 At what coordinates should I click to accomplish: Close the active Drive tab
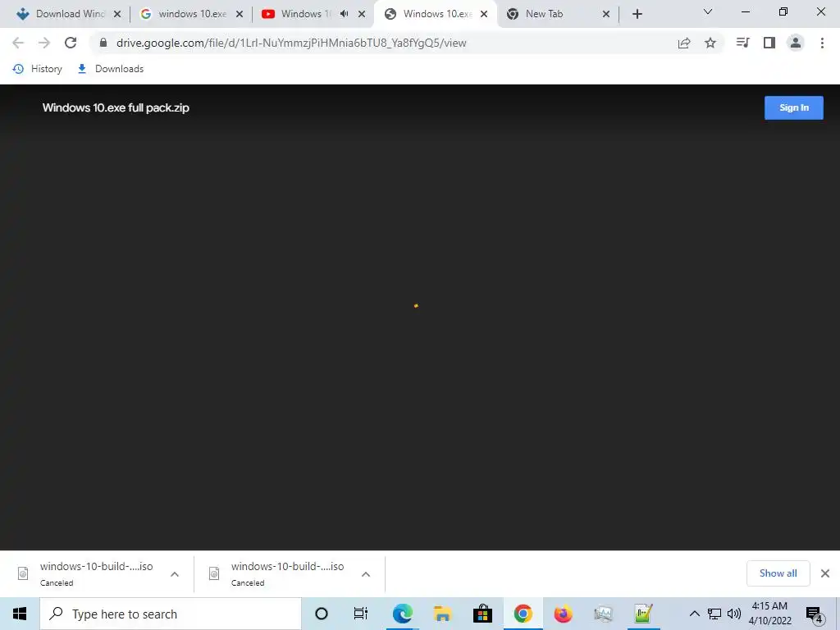(484, 14)
